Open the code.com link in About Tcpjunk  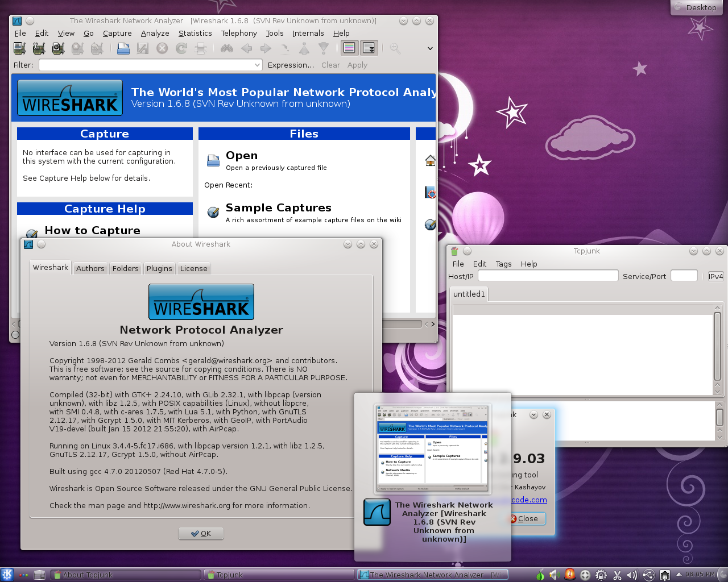click(529, 500)
